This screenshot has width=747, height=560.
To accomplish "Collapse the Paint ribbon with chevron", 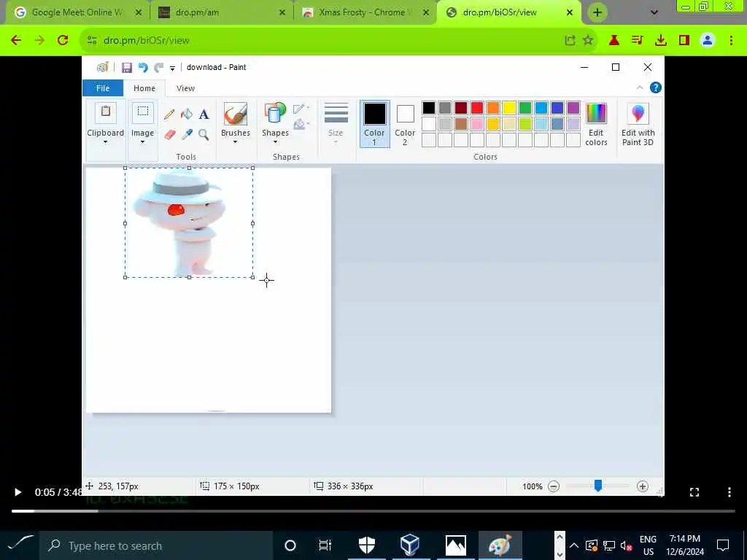I will [x=639, y=87].
